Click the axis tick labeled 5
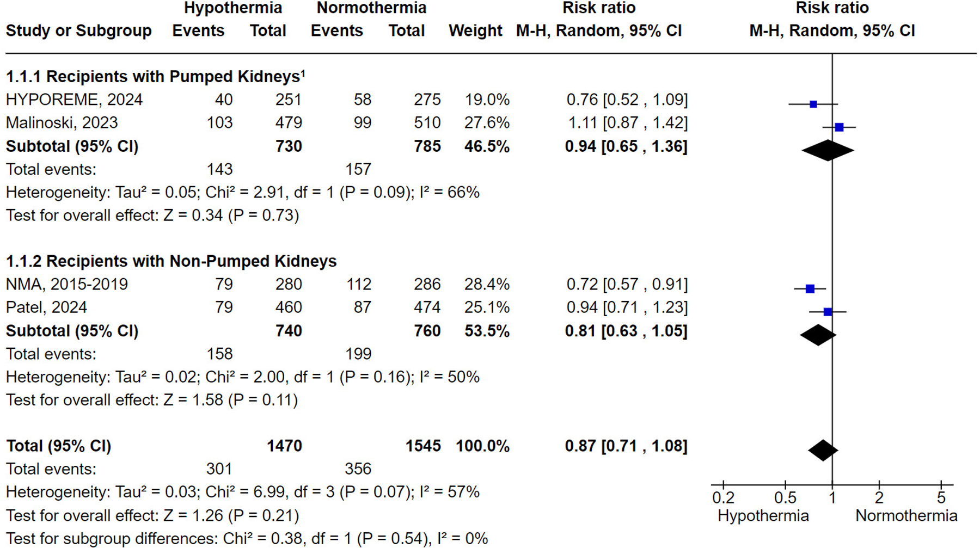The width and height of the screenshot is (980, 548). [941, 497]
